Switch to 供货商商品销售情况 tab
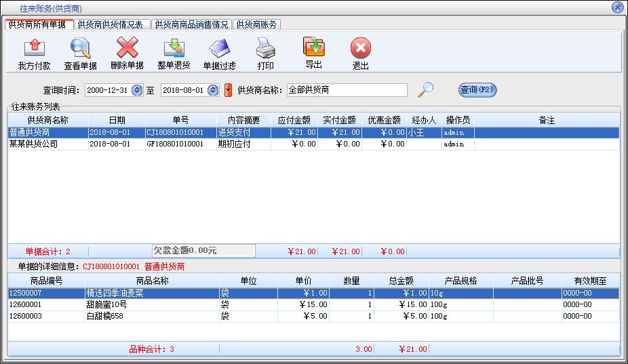This screenshot has height=364, width=628. coord(191,24)
